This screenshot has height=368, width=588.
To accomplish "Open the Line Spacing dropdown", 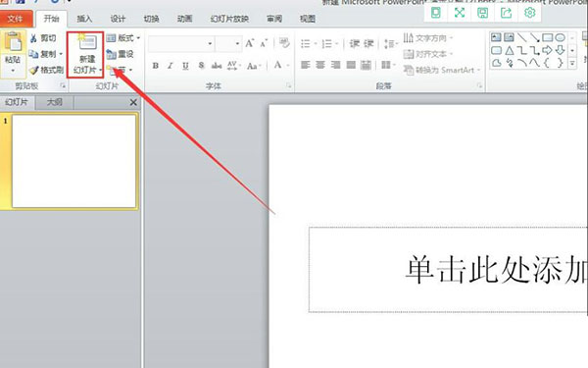I will point(391,44).
